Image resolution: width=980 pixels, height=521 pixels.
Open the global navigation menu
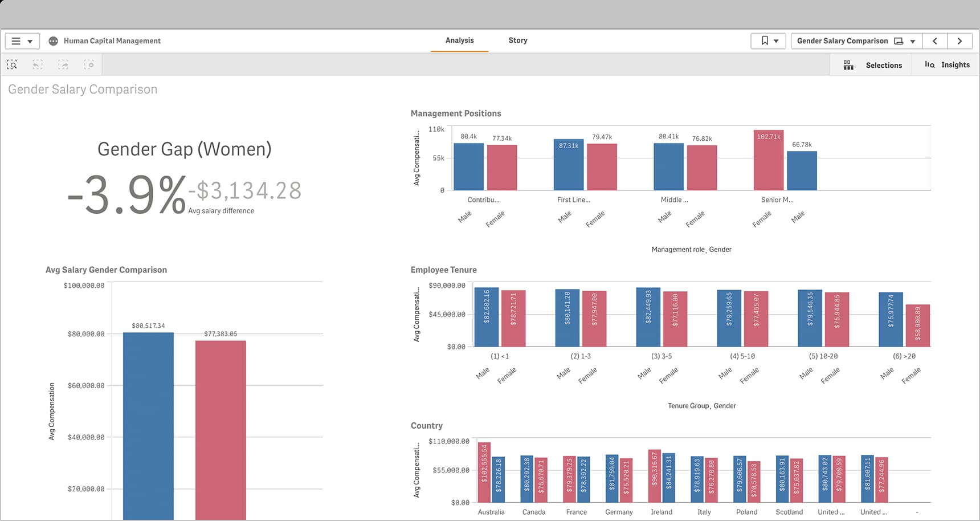(15, 40)
